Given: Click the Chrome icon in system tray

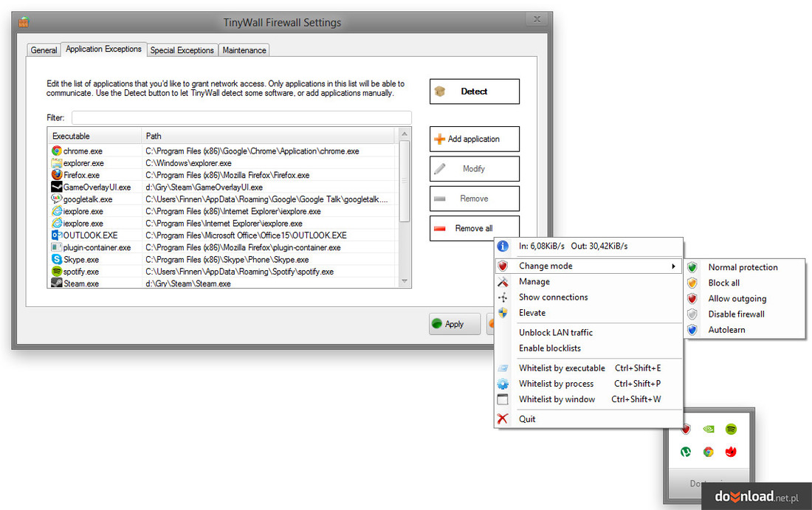Looking at the screenshot, I should 709,452.
